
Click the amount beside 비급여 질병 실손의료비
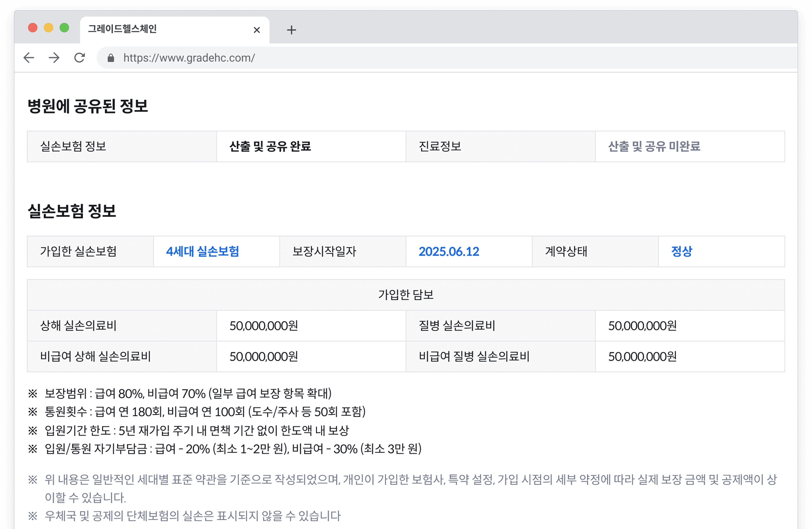pyautogui.click(x=642, y=357)
